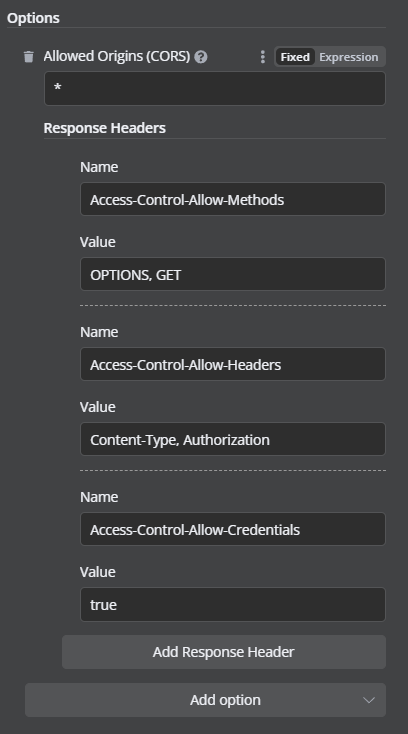Image resolution: width=408 pixels, height=734 pixels.
Task: Edit the Content-Type, Authorization value field
Action: (x=233, y=439)
